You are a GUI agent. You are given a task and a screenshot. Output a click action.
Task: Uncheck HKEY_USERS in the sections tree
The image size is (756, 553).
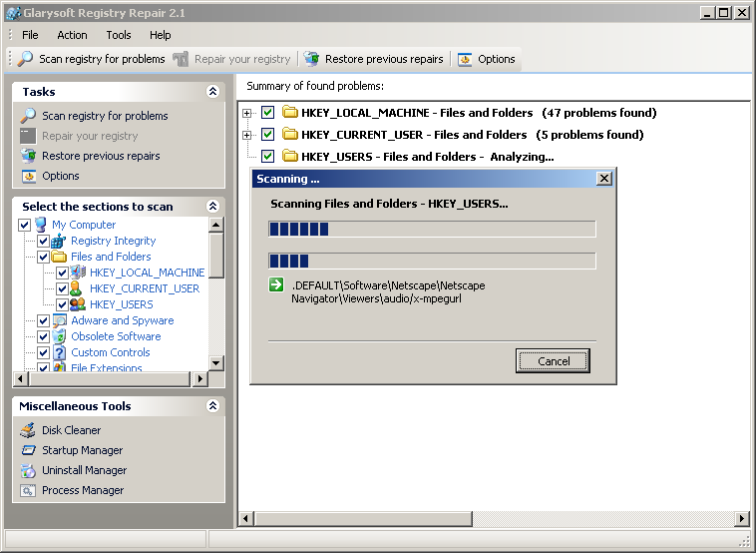click(62, 304)
